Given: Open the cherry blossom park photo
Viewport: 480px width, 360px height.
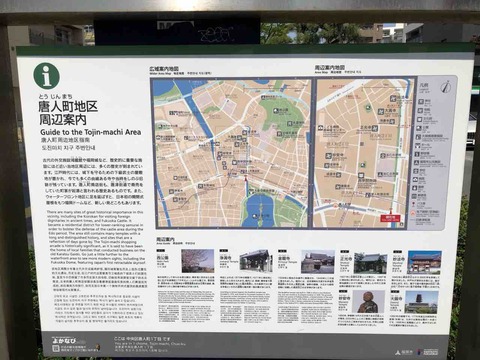Looking at the screenshot, I should coord(197,261).
